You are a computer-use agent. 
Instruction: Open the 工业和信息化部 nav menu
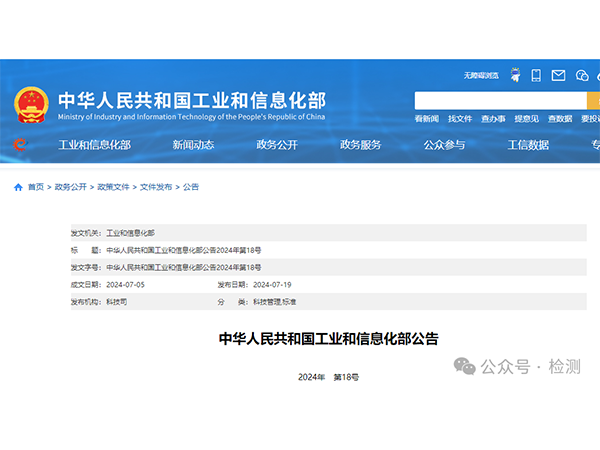pyautogui.click(x=95, y=145)
